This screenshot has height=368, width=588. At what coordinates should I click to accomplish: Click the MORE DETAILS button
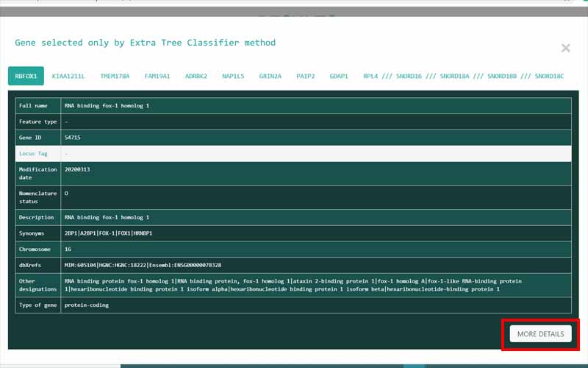(x=540, y=334)
